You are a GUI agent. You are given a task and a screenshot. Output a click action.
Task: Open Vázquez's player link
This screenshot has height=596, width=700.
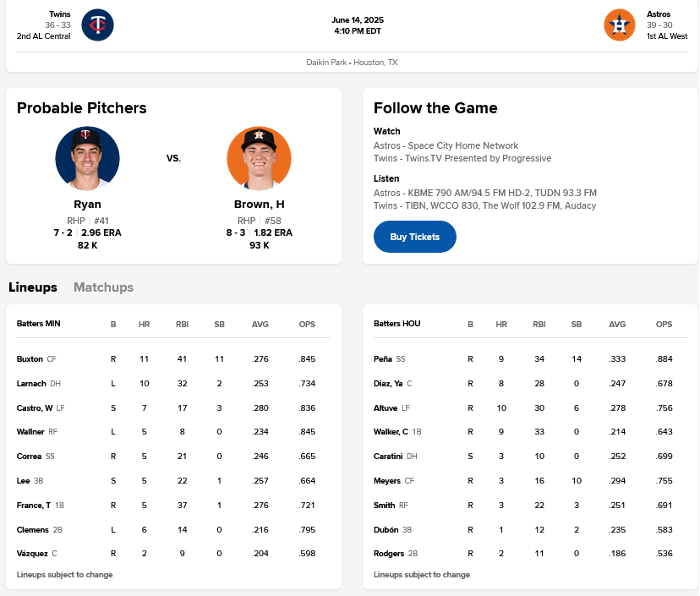coord(32,554)
